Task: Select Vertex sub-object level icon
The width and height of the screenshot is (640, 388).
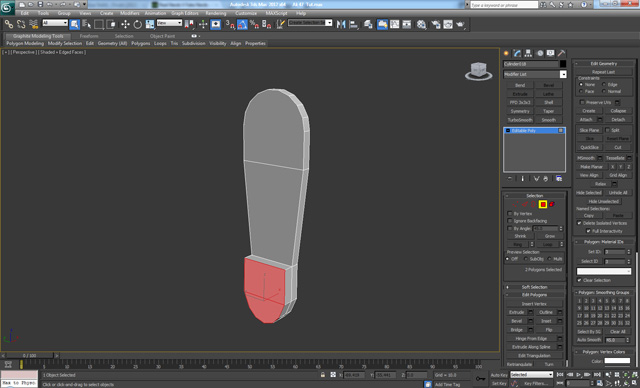Action: (515, 204)
